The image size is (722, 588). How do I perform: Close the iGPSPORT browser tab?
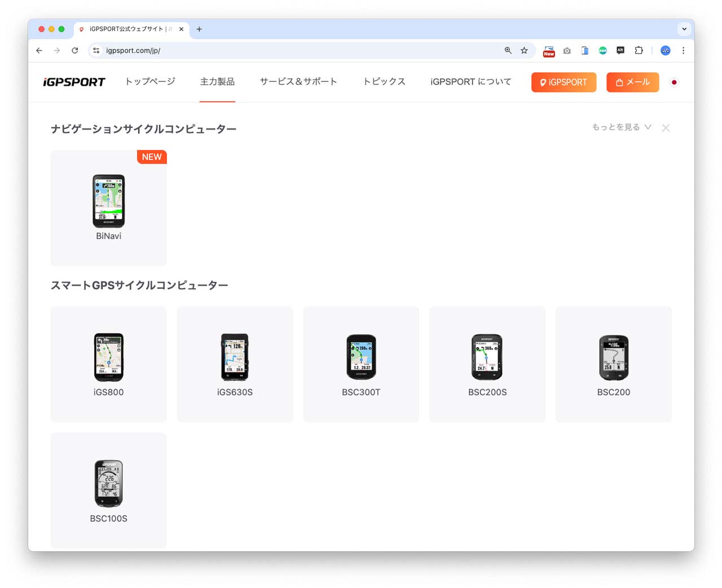181,29
